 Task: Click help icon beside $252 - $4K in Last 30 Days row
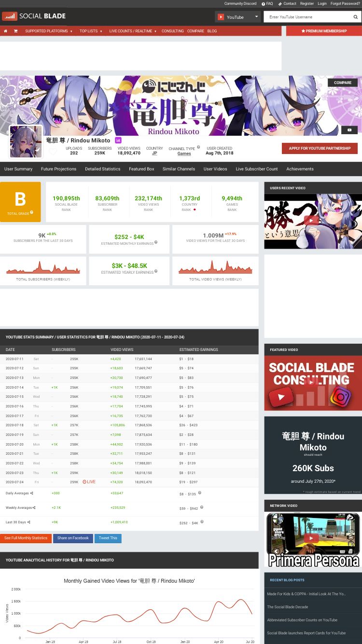[x=203, y=522]
